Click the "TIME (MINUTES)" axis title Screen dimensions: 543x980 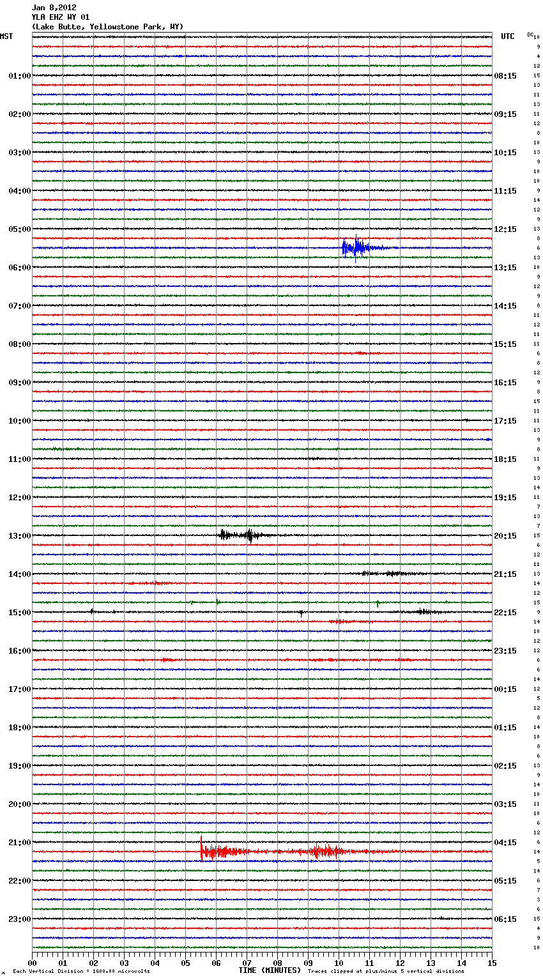pyautogui.click(x=270, y=970)
